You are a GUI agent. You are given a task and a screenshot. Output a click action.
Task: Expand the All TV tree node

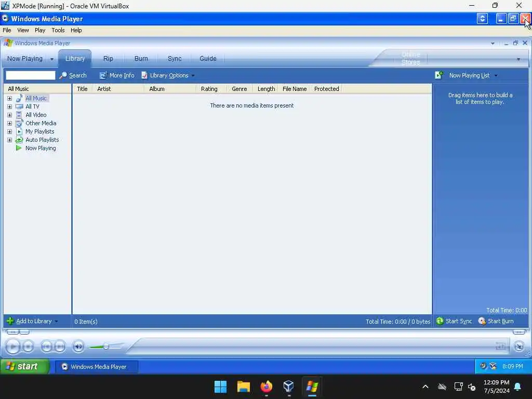9,107
